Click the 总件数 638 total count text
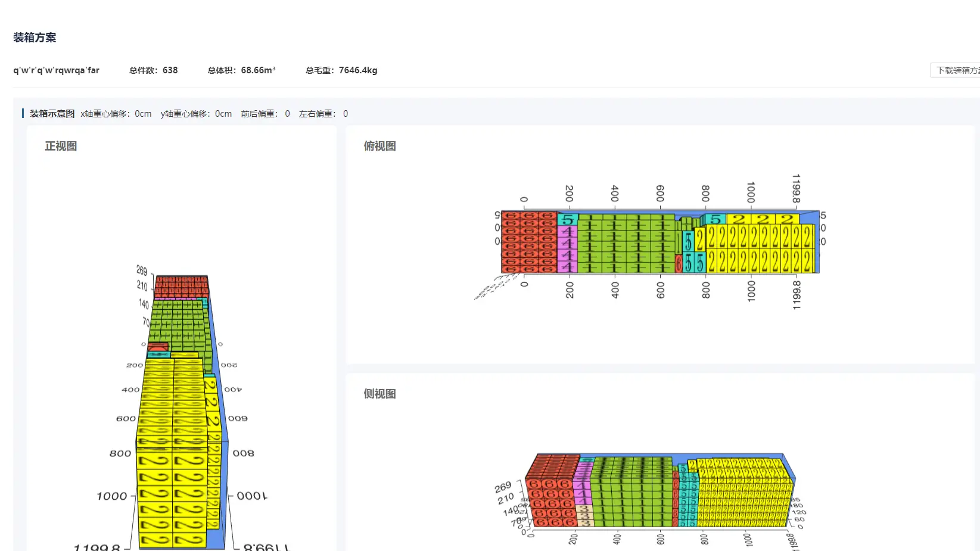Viewport: 980px width, 551px height. pyautogui.click(x=153, y=70)
